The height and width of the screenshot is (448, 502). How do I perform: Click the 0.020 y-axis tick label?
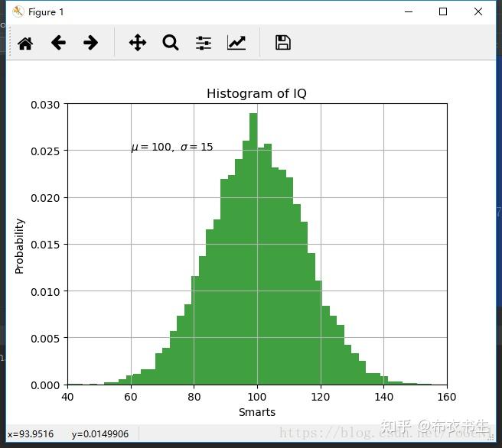click(x=45, y=198)
